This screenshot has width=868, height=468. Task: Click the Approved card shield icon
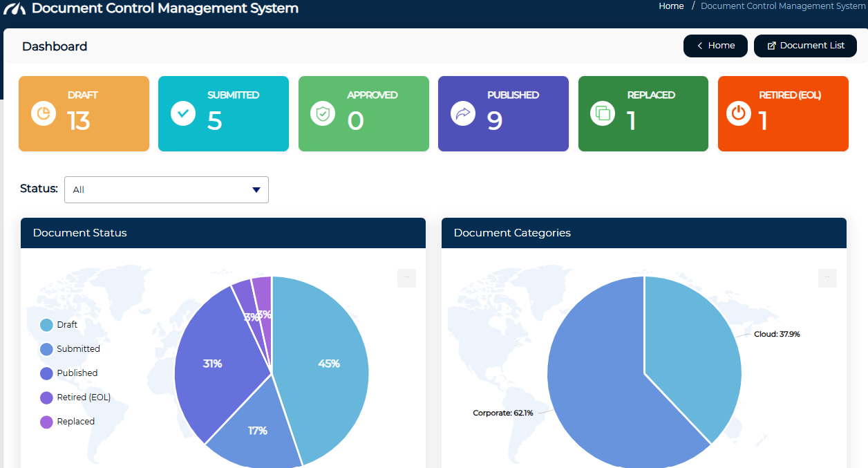[323, 113]
